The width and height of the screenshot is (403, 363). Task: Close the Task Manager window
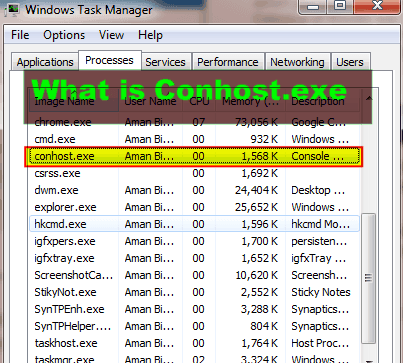point(376,6)
